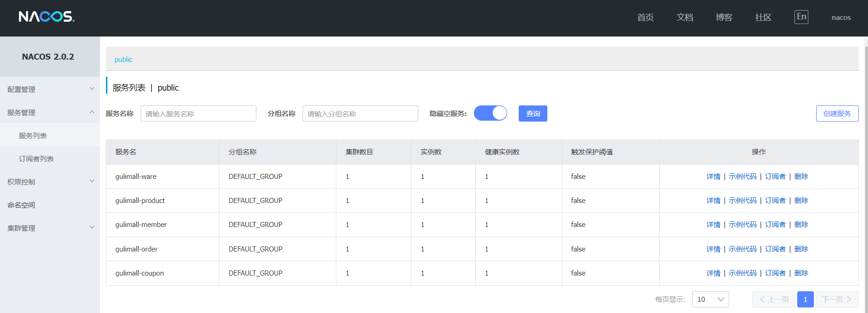Viewport: 868px width, 313px height.
Task: Click the 创建服务 button
Action: tap(837, 114)
